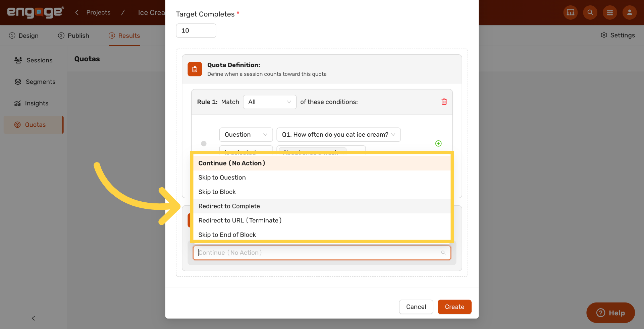Open Segments in the sidebar
Viewport: 644px width, 329px height.
33,82
